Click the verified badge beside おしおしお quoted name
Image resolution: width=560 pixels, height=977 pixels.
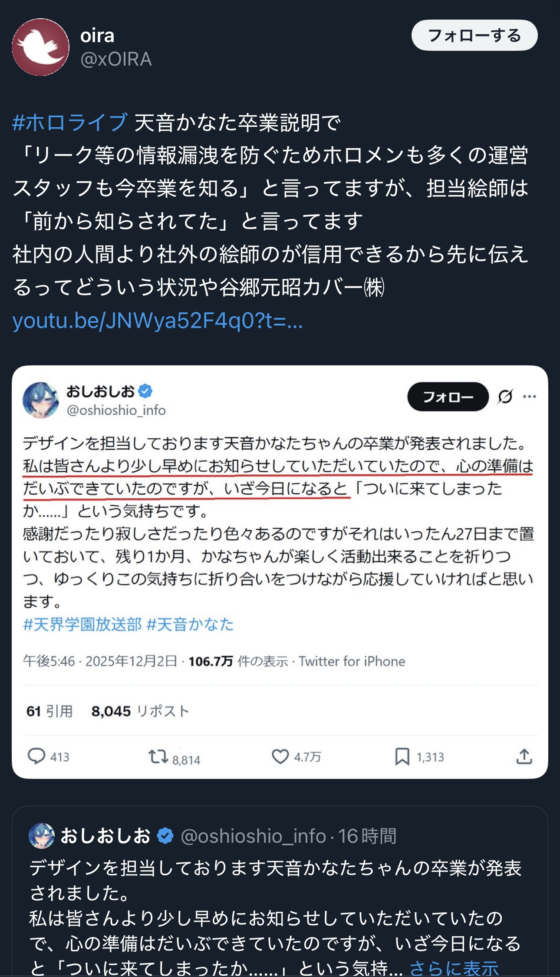165,835
